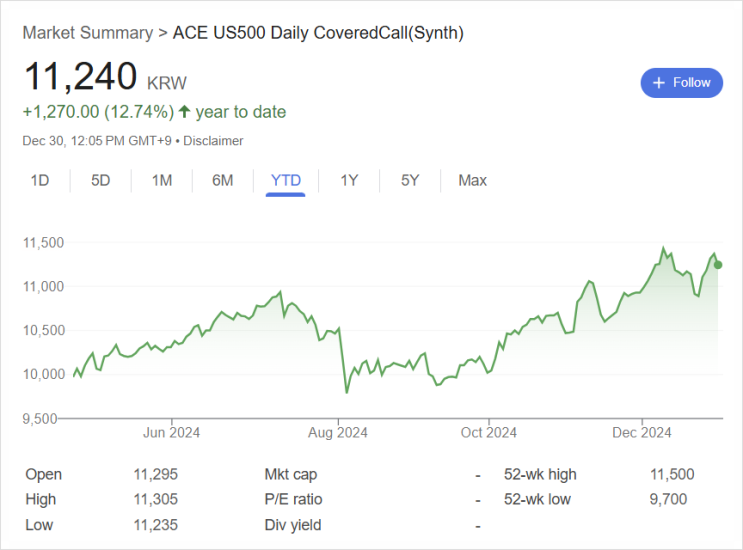Click the green up arrow icon

(184, 112)
